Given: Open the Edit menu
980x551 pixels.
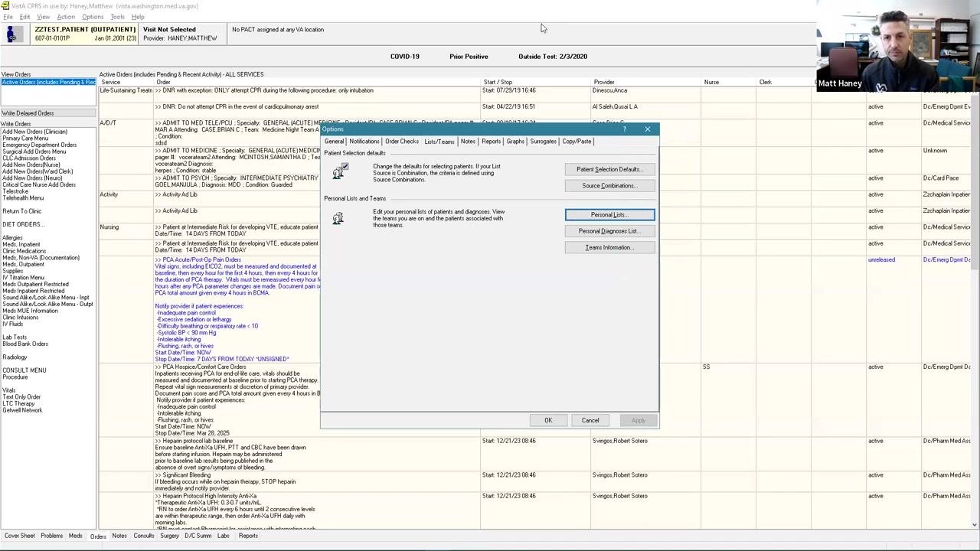Looking at the screenshot, I should point(25,17).
